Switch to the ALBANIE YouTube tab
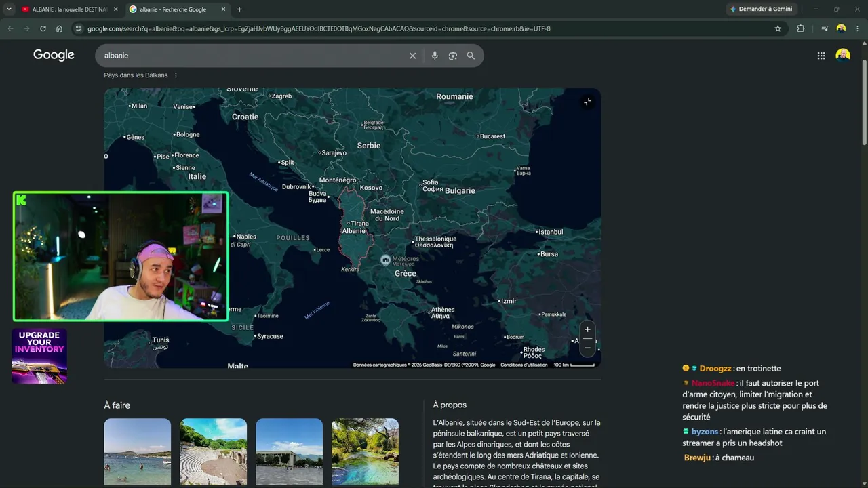Viewport: 868px width, 488px height. click(69, 9)
